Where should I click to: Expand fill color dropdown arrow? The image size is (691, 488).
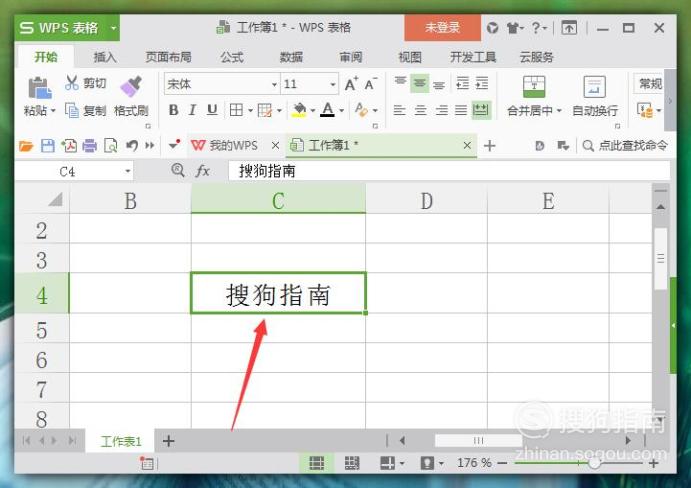click(x=312, y=110)
